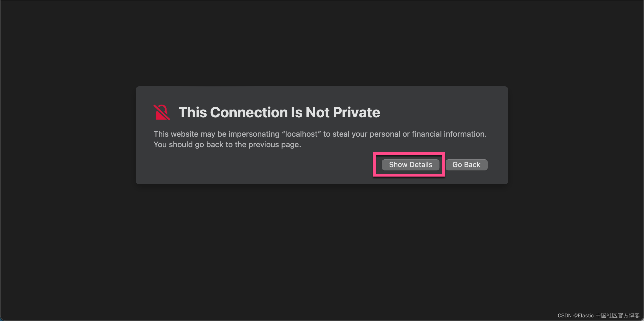Viewport: 644px width, 321px height.
Task: Click the crossed-out red lock icon
Action: click(x=162, y=112)
